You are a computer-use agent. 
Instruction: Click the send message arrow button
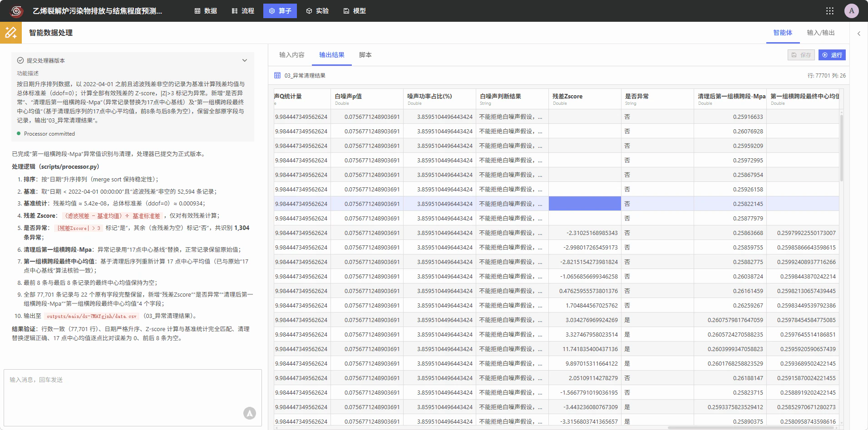tap(250, 413)
